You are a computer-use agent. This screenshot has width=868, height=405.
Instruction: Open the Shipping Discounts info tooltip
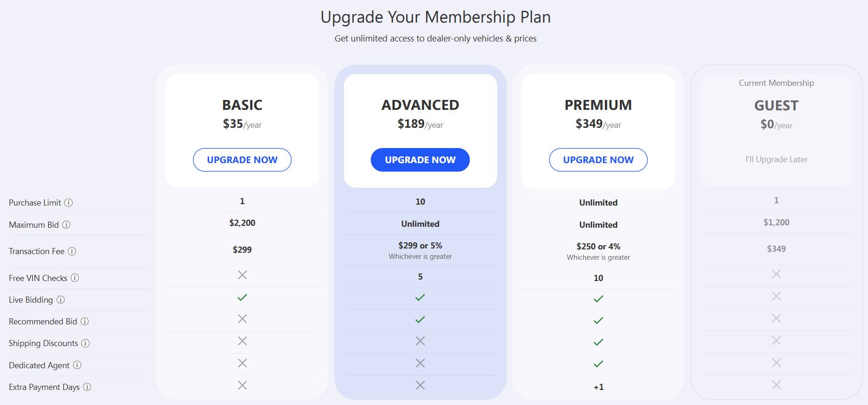point(86,343)
